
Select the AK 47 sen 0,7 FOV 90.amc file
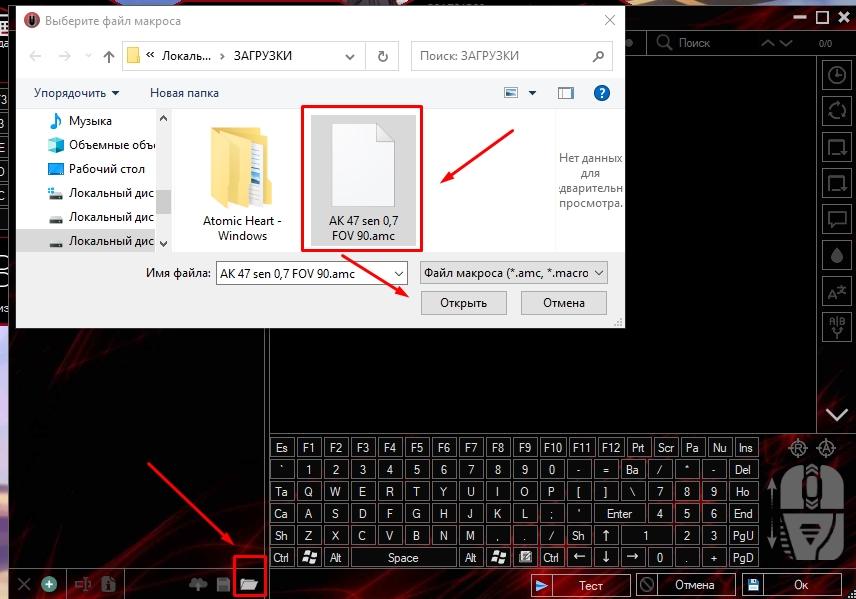pos(362,180)
